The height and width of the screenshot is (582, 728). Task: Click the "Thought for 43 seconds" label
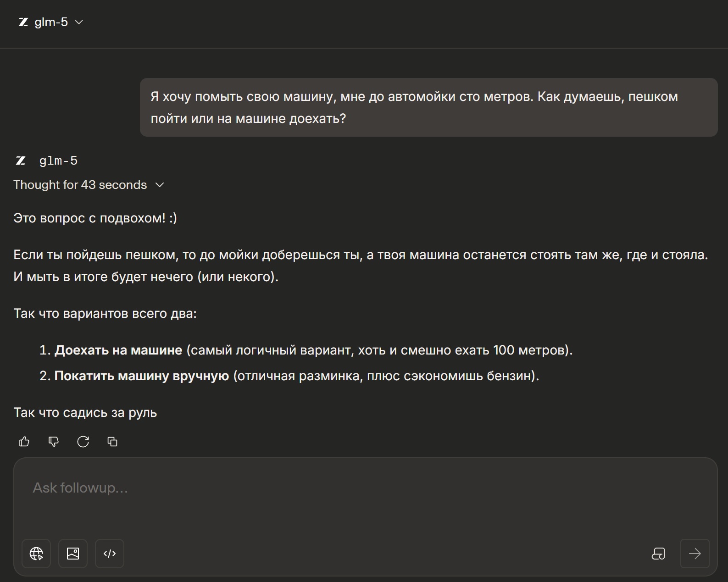(80, 185)
